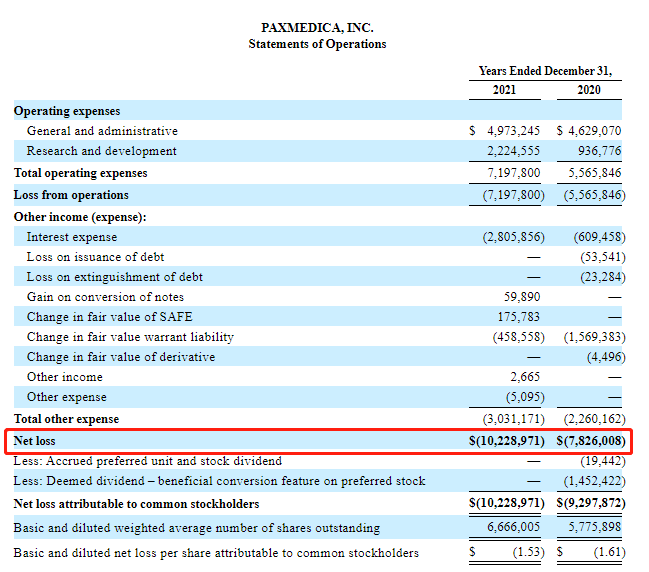Select Net loss value $(10,228,971) in highlighted row
The height and width of the screenshot is (572, 649).
[x=507, y=441]
